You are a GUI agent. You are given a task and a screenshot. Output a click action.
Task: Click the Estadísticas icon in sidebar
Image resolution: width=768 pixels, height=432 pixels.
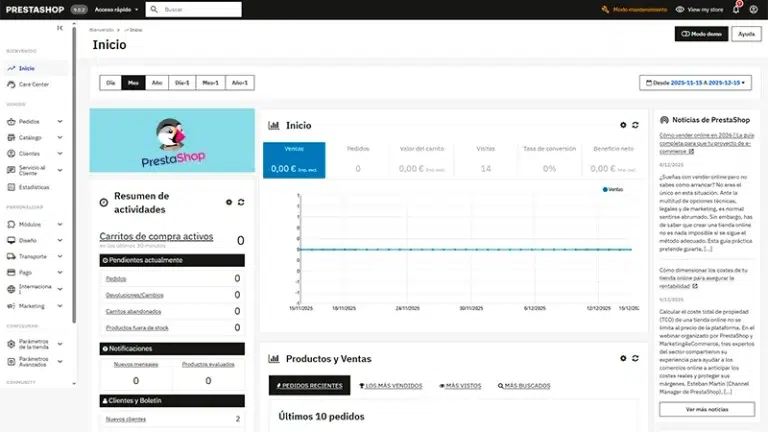[x=10, y=187]
